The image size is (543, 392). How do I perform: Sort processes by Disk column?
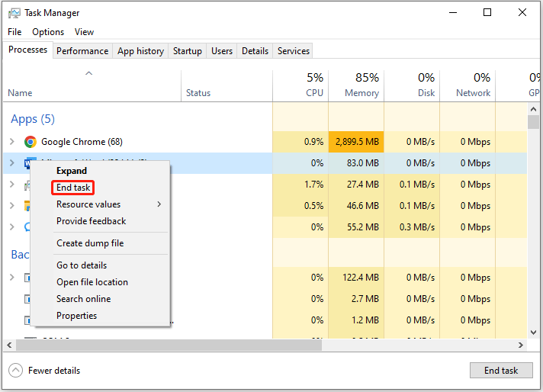point(412,86)
